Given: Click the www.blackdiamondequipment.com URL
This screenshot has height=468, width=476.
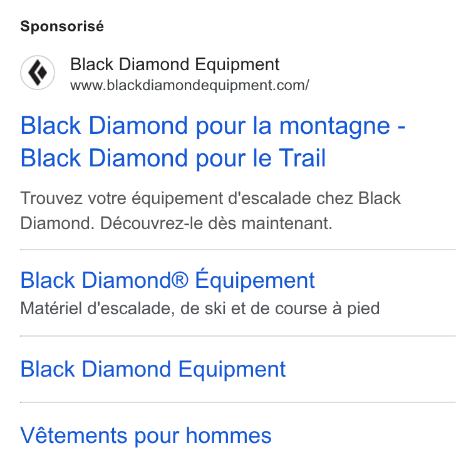Looking at the screenshot, I should tap(190, 85).
